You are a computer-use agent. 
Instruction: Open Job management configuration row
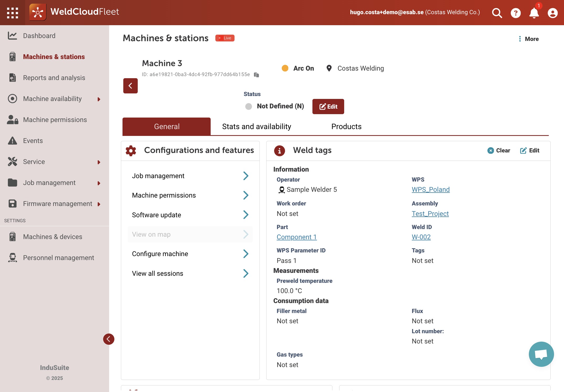click(190, 176)
